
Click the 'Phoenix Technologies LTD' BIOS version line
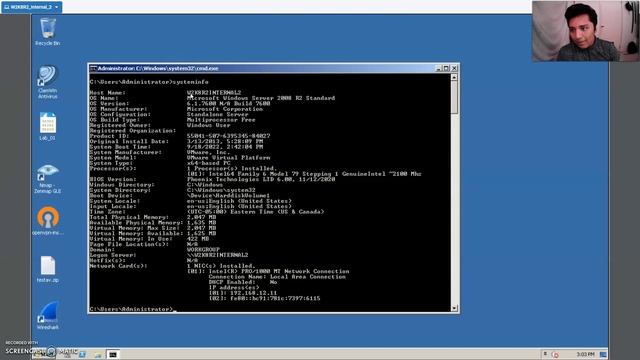pyautogui.click(x=261, y=179)
